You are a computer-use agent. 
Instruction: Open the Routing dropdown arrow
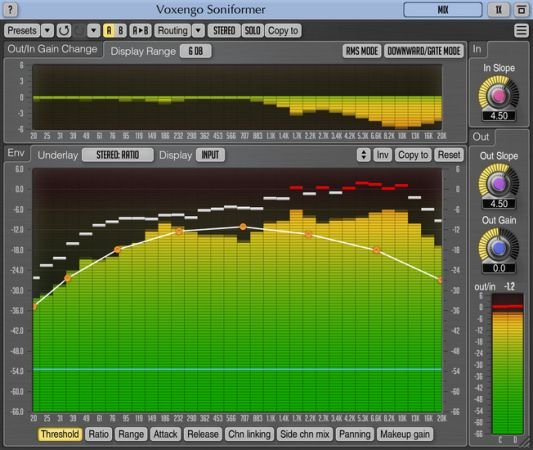(x=198, y=31)
